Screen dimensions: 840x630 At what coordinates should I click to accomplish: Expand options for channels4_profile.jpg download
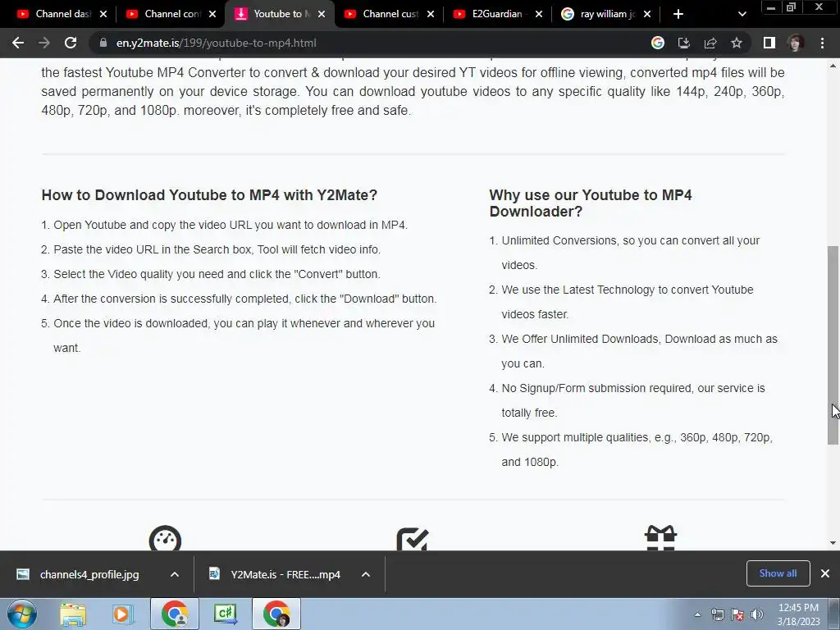175,574
